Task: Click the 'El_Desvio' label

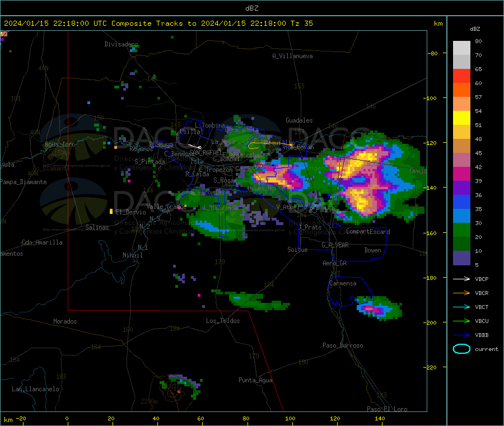Action: point(130,212)
